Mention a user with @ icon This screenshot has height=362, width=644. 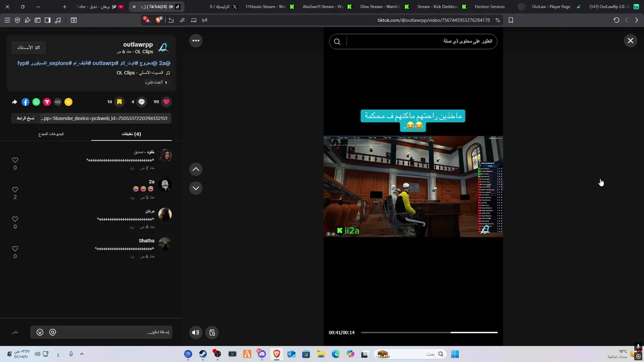point(52,332)
